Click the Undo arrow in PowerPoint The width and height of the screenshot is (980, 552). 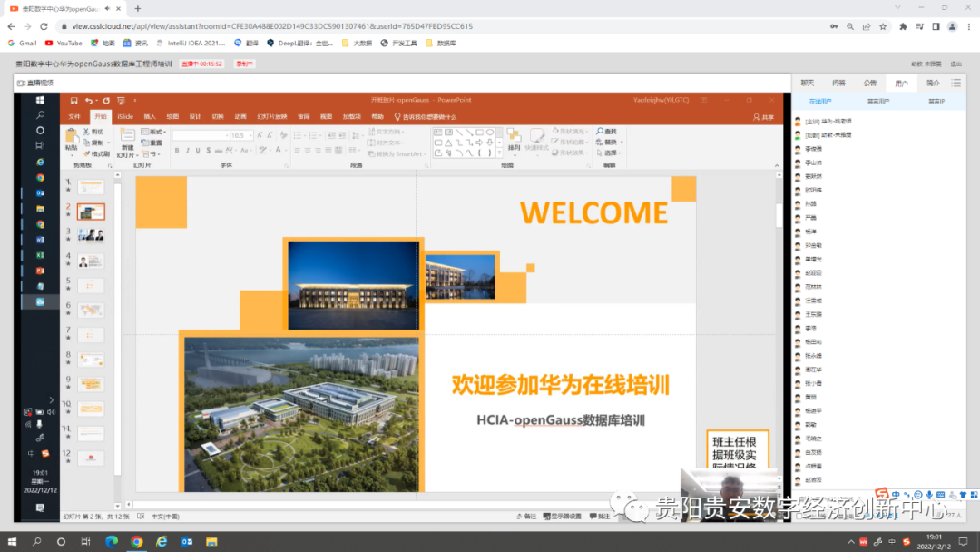[x=89, y=101]
